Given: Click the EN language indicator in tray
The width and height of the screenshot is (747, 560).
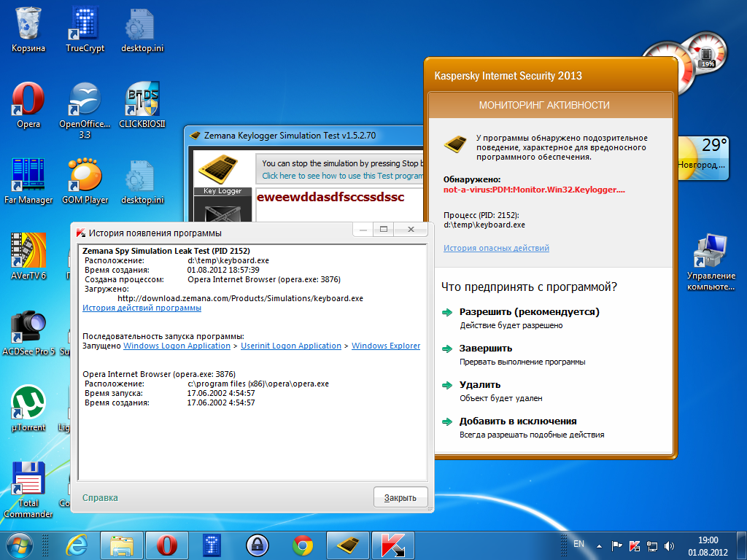Looking at the screenshot, I should click(578, 544).
